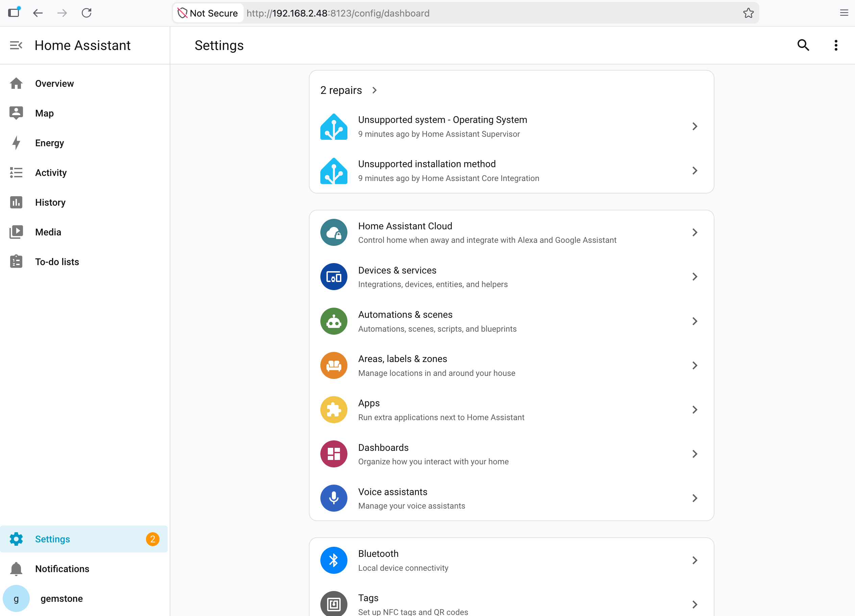Bookmark page with star icon
This screenshot has width=855, height=616.
tap(748, 13)
